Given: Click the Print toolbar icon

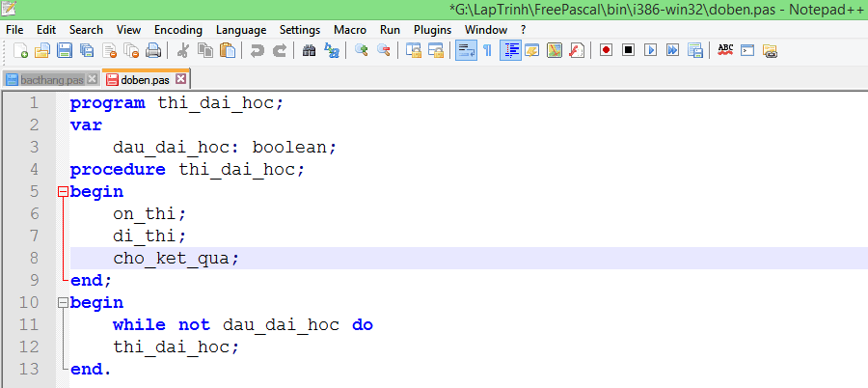Looking at the screenshot, I should (x=152, y=50).
